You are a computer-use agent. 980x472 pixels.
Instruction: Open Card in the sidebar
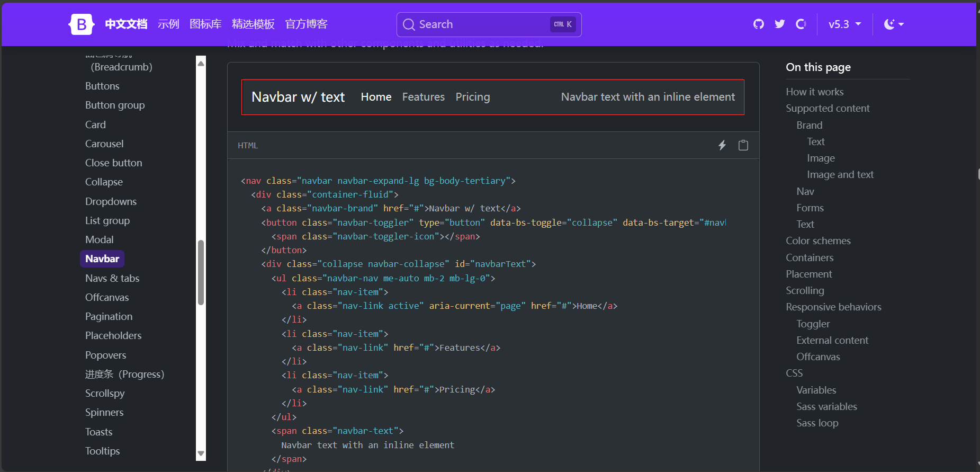pos(95,124)
